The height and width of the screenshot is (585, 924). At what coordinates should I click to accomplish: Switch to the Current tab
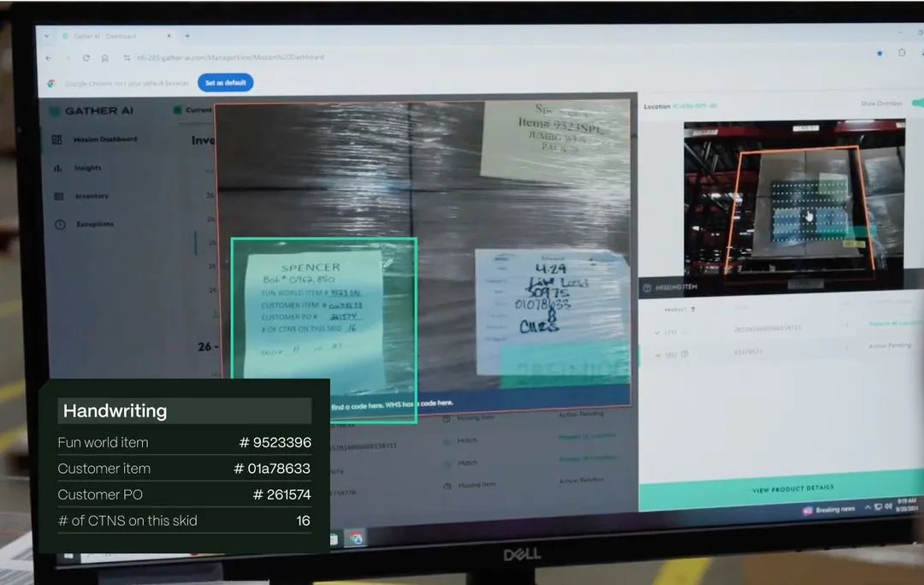192,109
